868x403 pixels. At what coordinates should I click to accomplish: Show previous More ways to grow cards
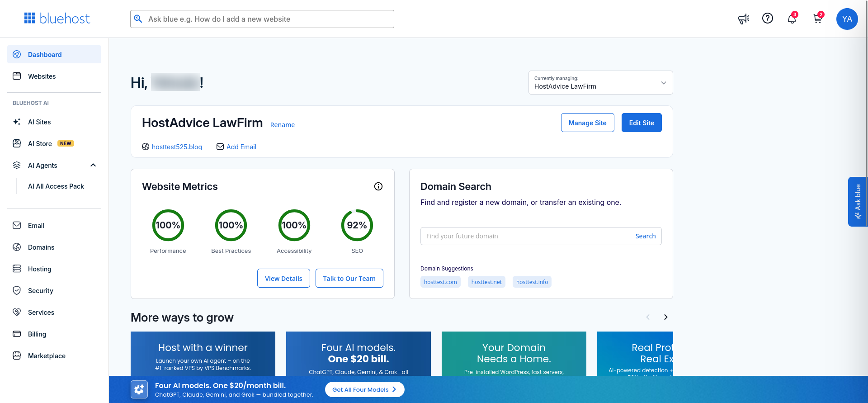pos(648,317)
